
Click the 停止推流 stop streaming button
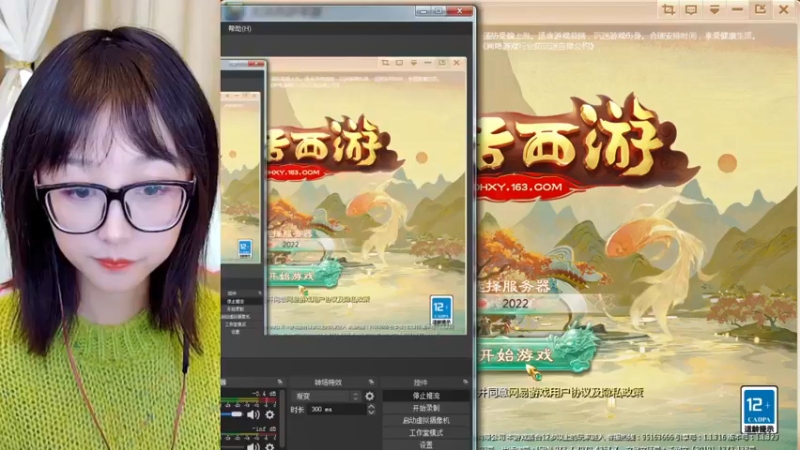(x=426, y=396)
